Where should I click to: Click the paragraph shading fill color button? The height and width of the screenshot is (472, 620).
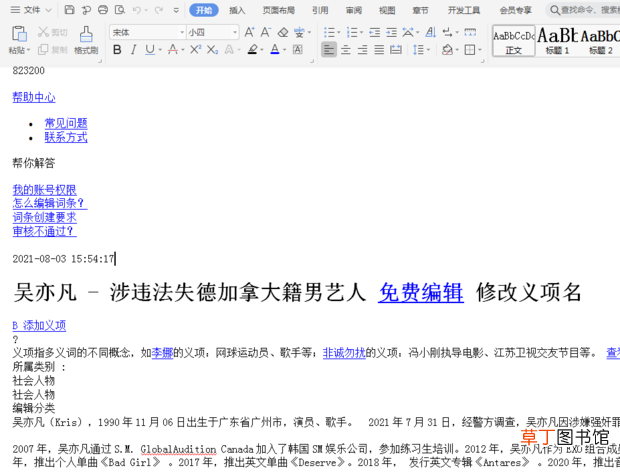click(x=447, y=49)
